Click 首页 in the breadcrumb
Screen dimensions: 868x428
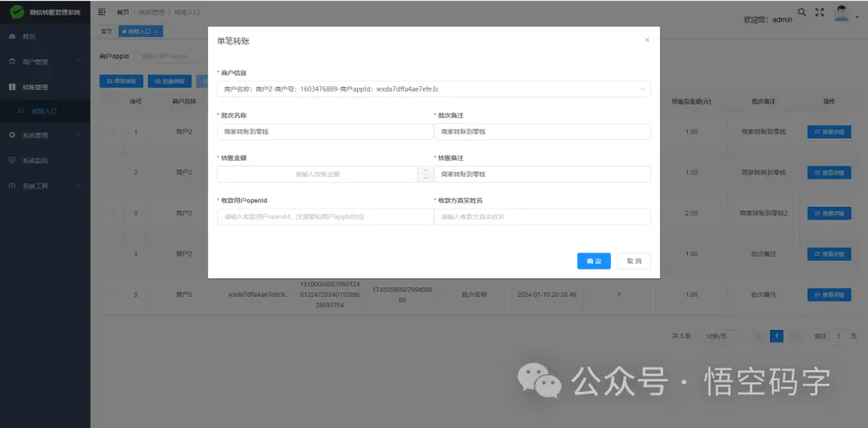coord(123,12)
